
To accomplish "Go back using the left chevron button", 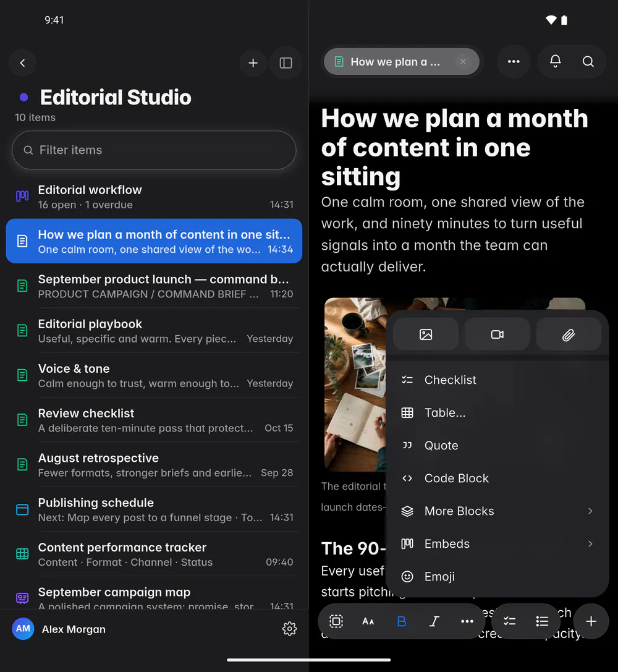I will (22, 63).
